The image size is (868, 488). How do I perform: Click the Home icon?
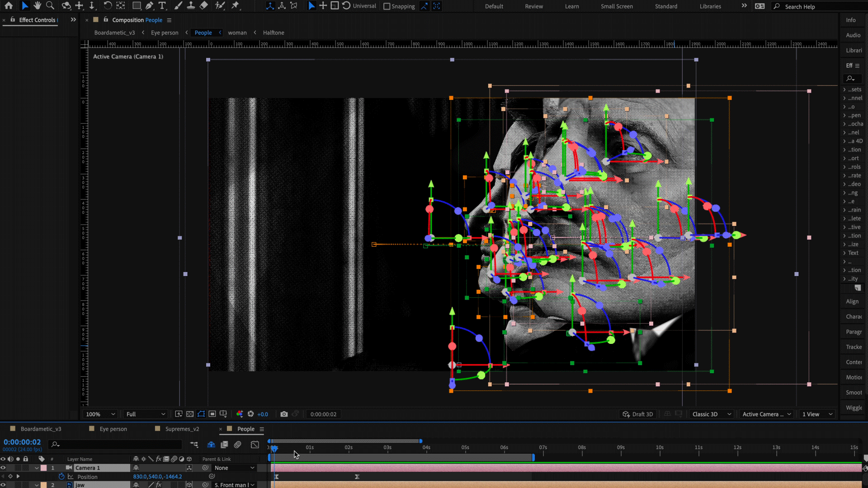pos(9,6)
